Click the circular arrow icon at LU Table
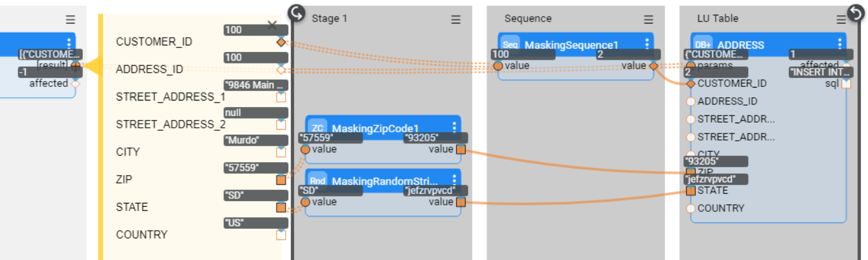Image resolution: width=868 pixels, height=260 pixels. click(856, 11)
